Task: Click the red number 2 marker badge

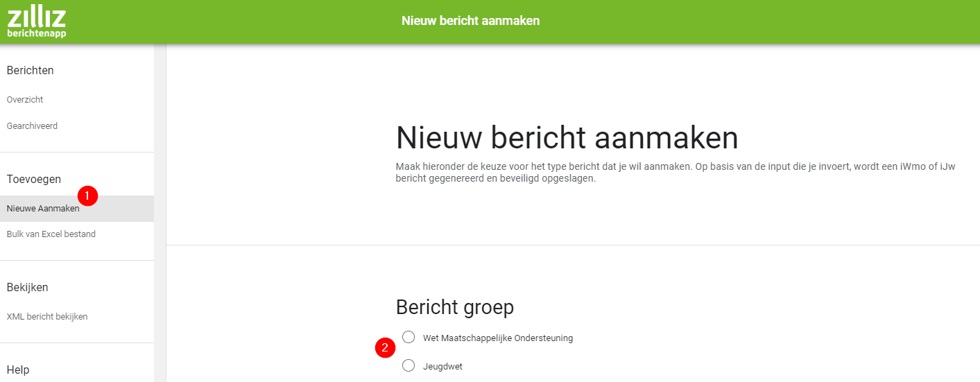Action: tap(385, 347)
